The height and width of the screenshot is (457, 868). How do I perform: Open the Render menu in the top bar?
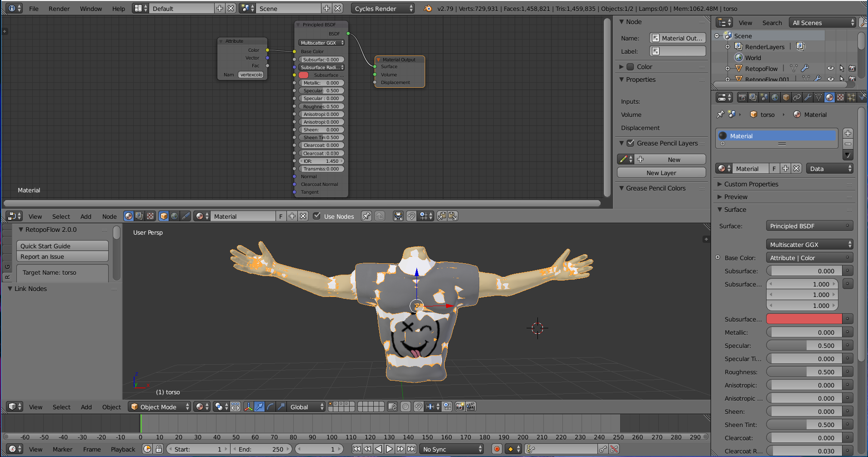tap(59, 8)
